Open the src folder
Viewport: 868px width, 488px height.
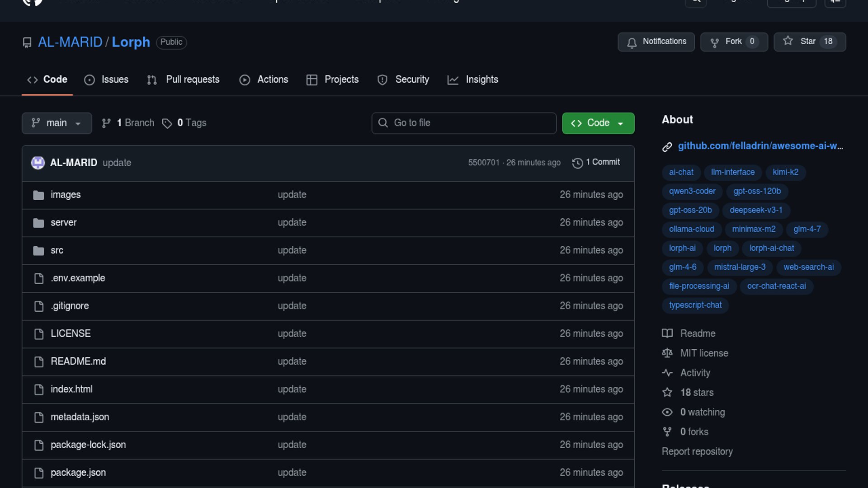pos(57,250)
